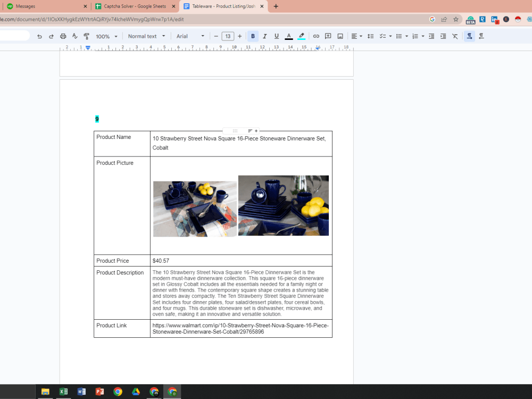Set right-to-left text direction
532x399 pixels.
coord(481,36)
